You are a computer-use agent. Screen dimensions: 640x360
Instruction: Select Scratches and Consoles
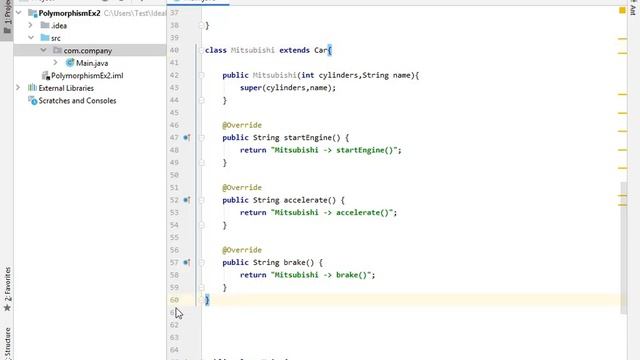[77, 100]
